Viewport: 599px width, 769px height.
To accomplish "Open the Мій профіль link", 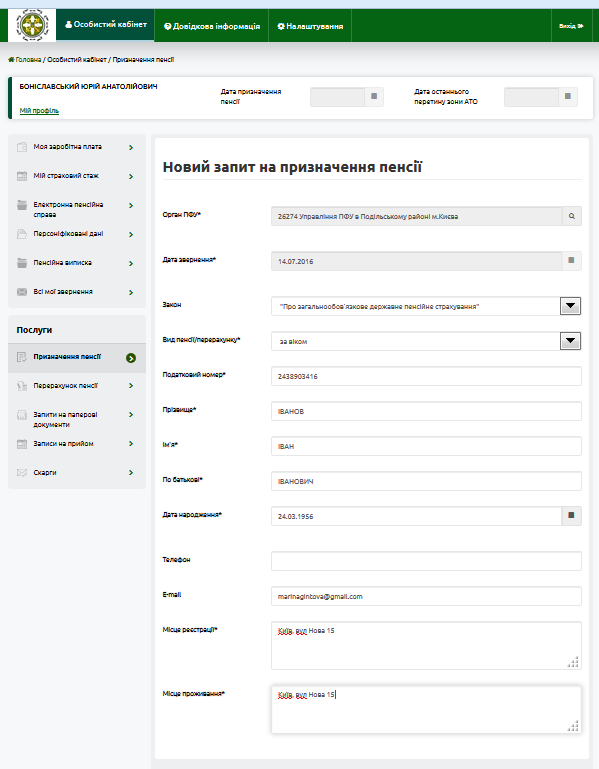I will point(39,111).
